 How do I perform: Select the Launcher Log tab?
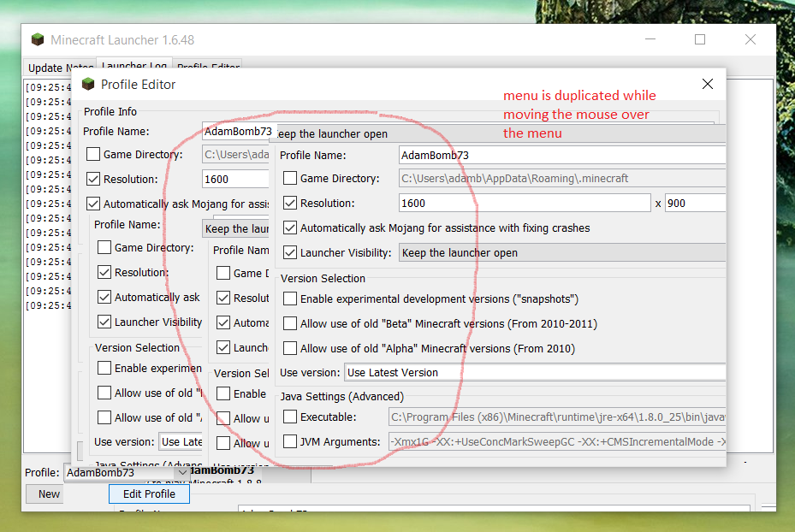(134, 66)
